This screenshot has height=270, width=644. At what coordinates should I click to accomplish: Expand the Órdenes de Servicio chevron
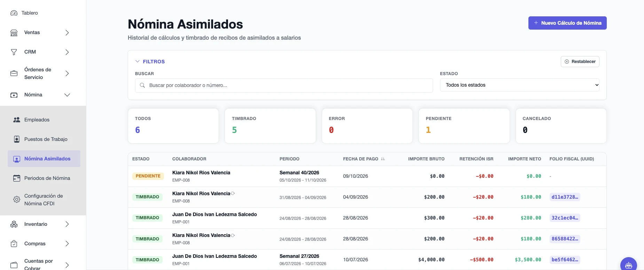(x=67, y=73)
